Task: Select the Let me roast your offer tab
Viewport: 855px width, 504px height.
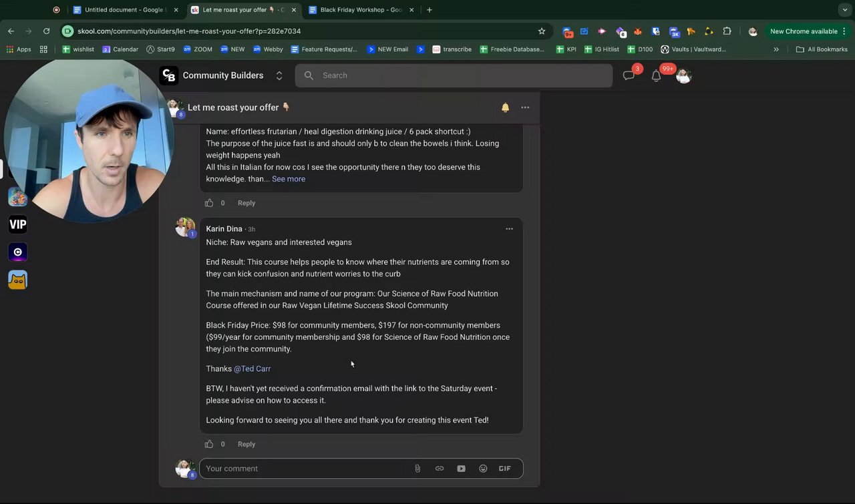Action: click(243, 10)
